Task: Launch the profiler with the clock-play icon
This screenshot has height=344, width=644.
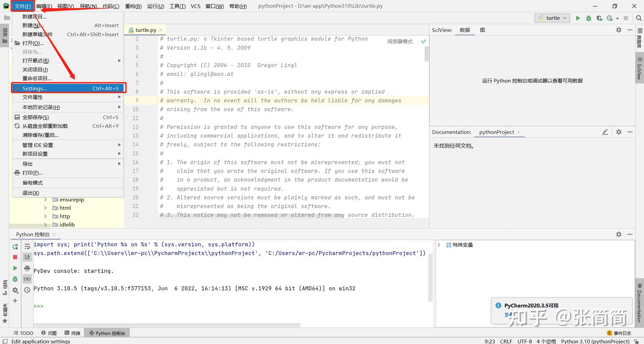Action: pos(610,18)
